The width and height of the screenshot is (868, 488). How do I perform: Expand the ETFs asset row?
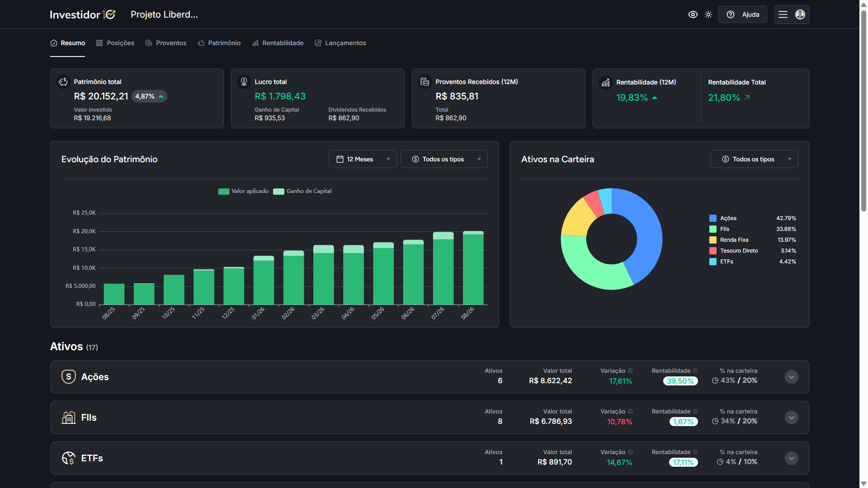tap(791, 458)
